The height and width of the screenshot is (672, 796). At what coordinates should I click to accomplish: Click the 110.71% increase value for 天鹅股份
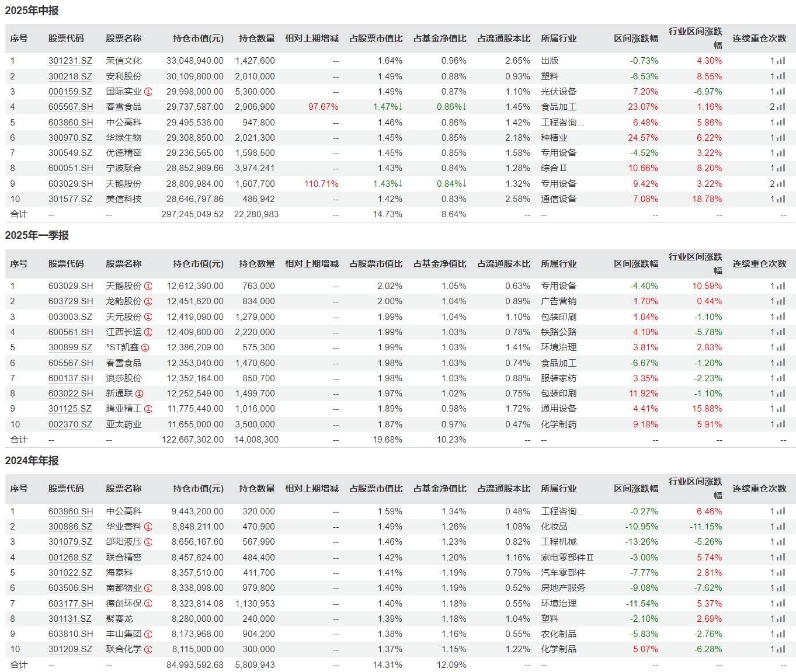(x=321, y=184)
